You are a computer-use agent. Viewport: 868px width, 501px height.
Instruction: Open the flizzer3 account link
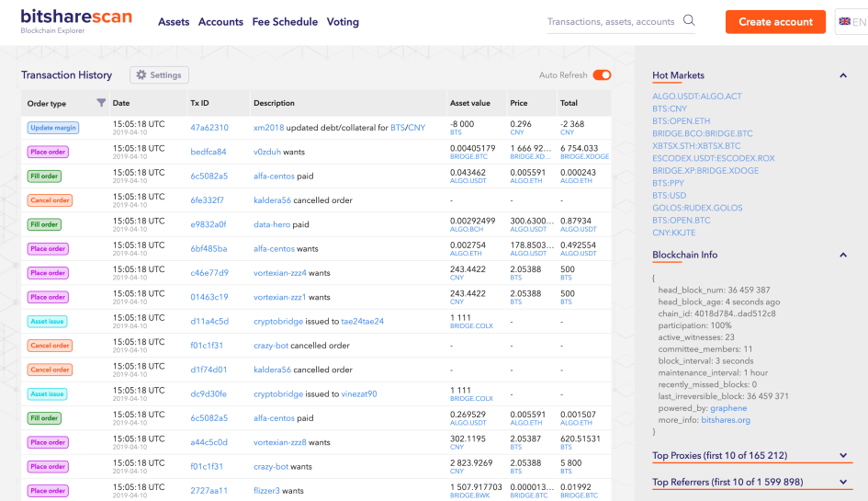tap(266, 491)
